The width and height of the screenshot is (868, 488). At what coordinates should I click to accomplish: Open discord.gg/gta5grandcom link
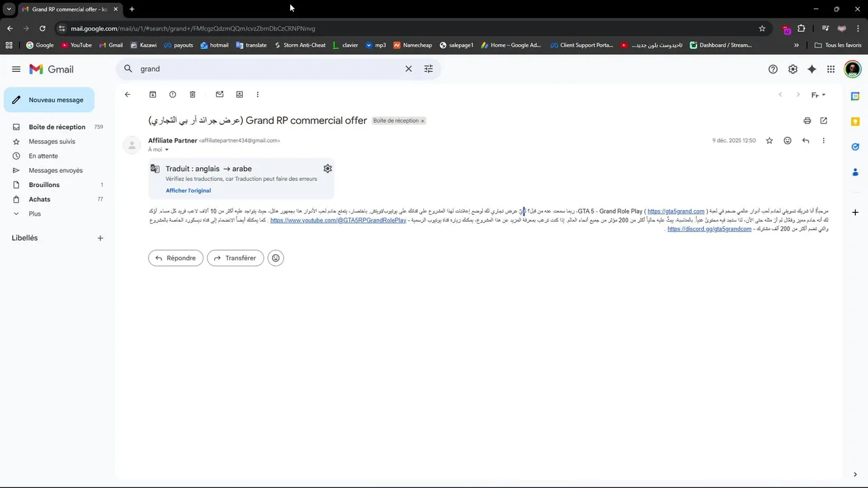coord(709,229)
